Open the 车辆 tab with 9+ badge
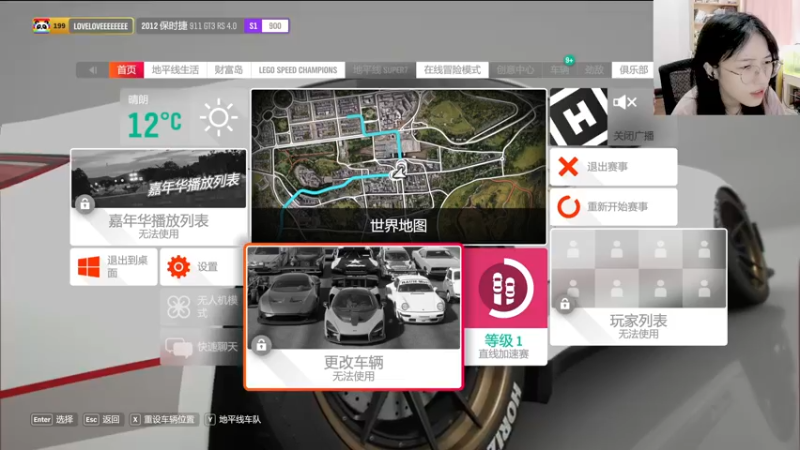The height and width of the screenshot is (450, 800). click(x=560, y=70)
